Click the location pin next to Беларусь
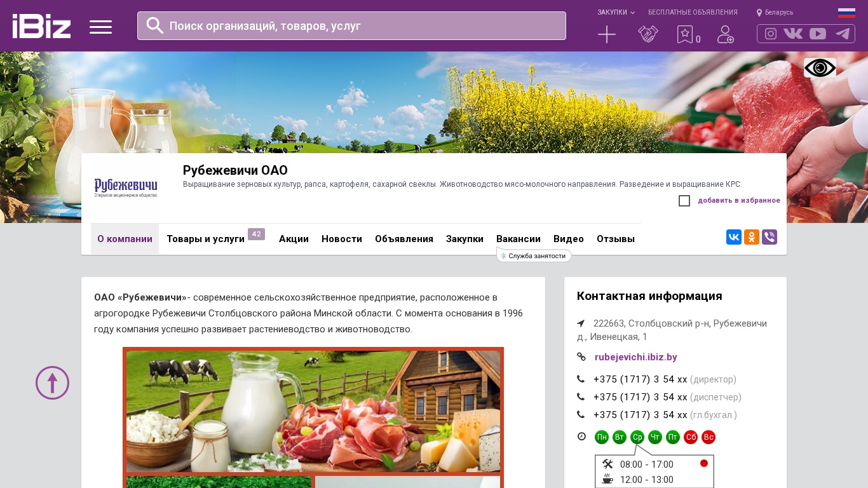 tap(759, 13)
